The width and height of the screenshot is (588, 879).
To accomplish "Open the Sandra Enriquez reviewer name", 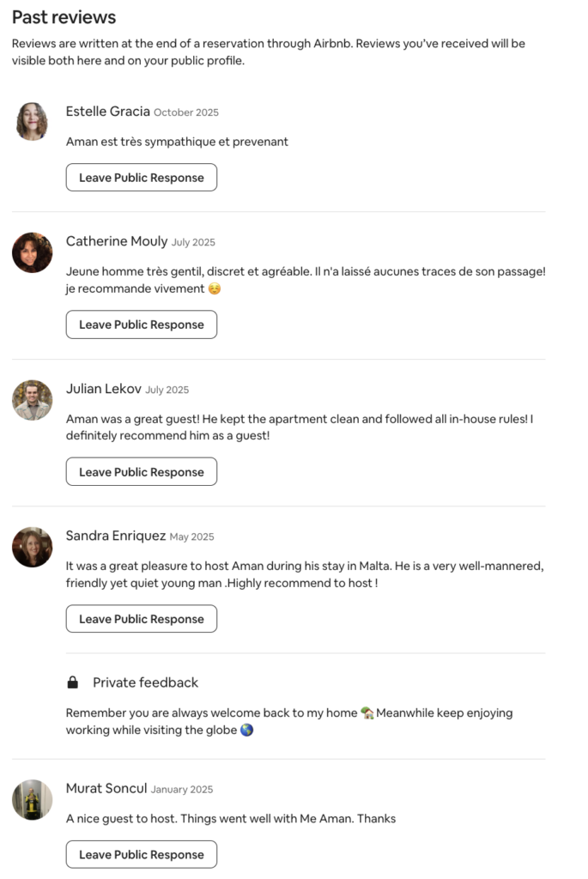I will tap(116, 536).
